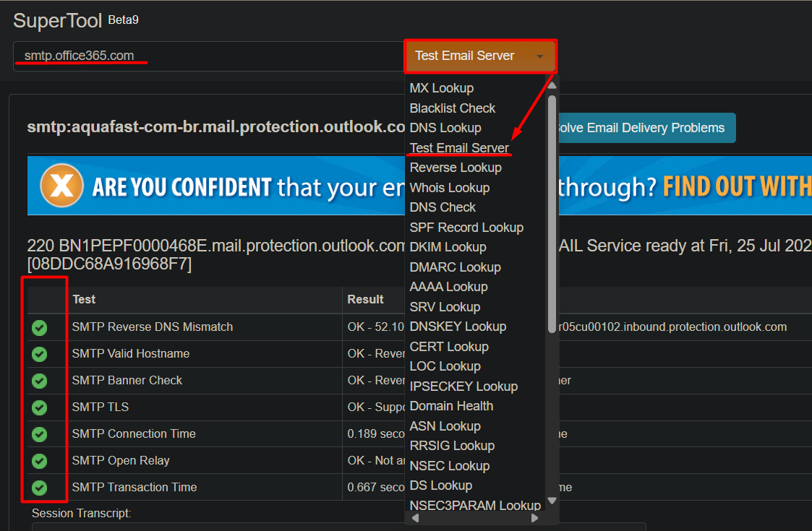The width and height of the screenshot is (812, 531).
Task: Choose Domain Health from the dropdown list
Action: coord(451,406)
